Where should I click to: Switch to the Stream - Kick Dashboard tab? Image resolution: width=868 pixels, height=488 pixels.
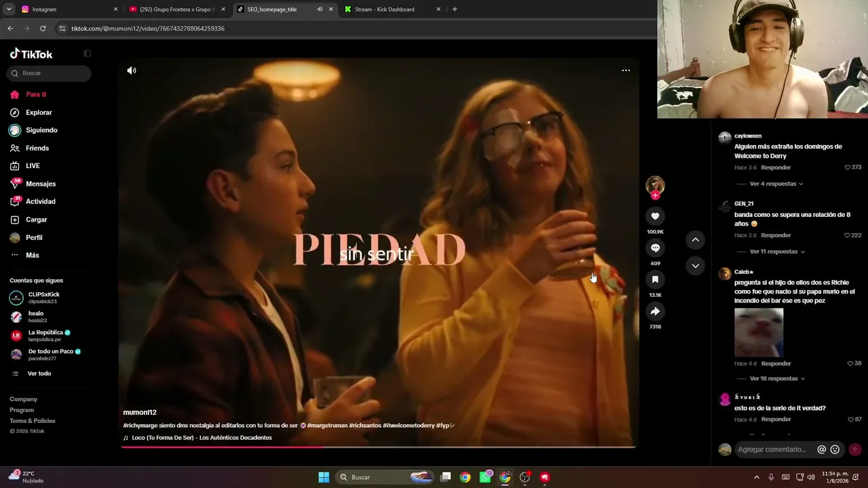click(x=392, y=9)
